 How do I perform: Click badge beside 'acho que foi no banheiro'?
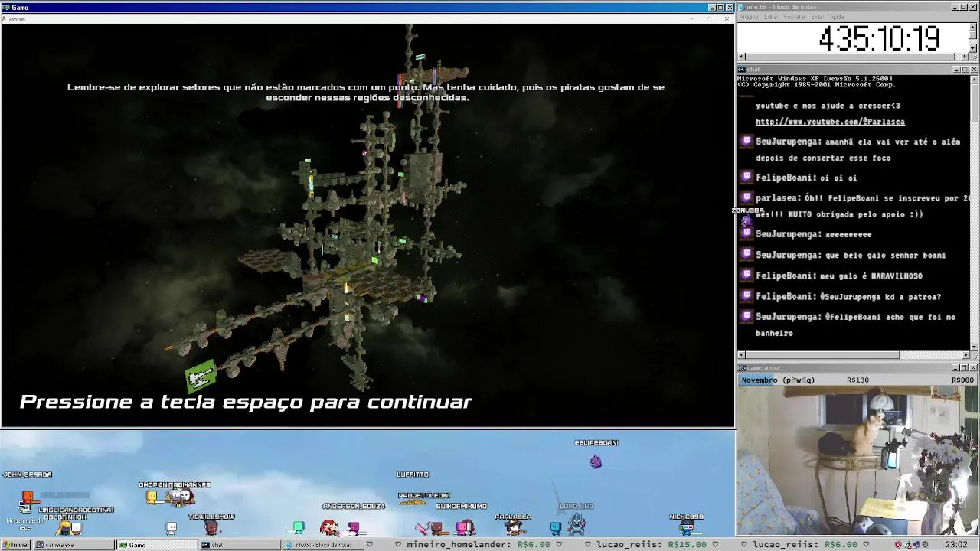pos(746,317)
